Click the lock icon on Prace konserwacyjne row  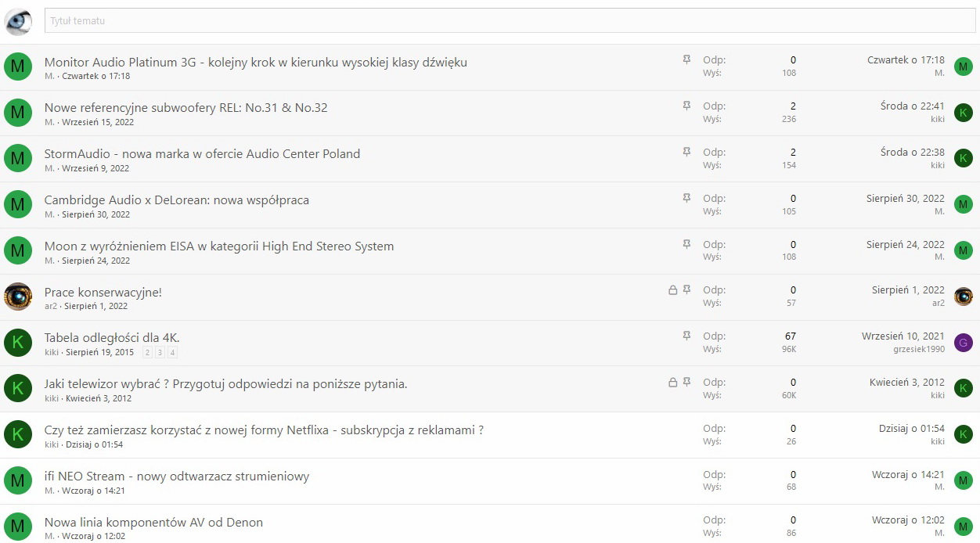coord(672,289)
